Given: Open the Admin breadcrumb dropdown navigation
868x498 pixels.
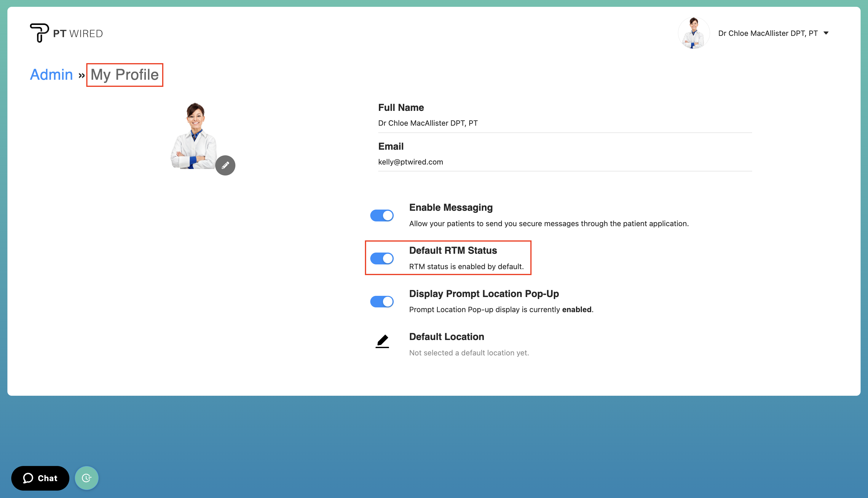Looking at the screenshot, I should pyautogui.click(x=51, y=75).
